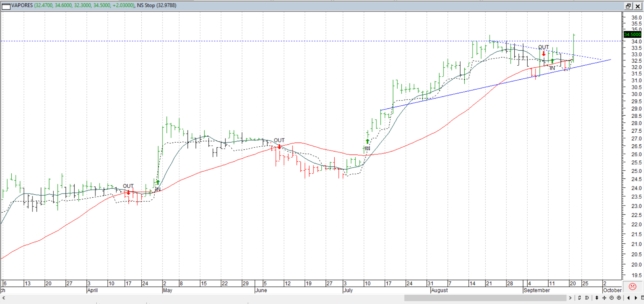The width and height of the screenshot is (644, 304).
Task: Go to next security with right triangle
Action: 636,298
